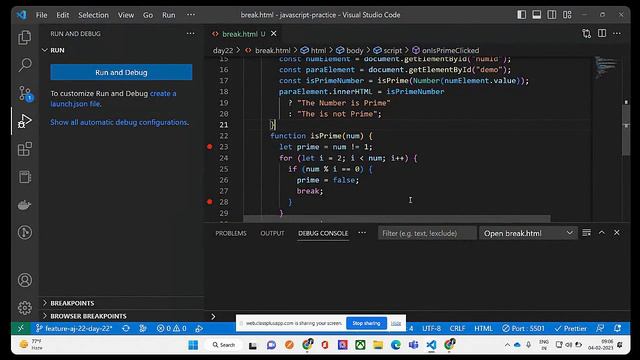Screen dimensions: 640x360
Task: Click Port : 5501 Live Server status
Action: pyautogui.click(x=523, y=328)
